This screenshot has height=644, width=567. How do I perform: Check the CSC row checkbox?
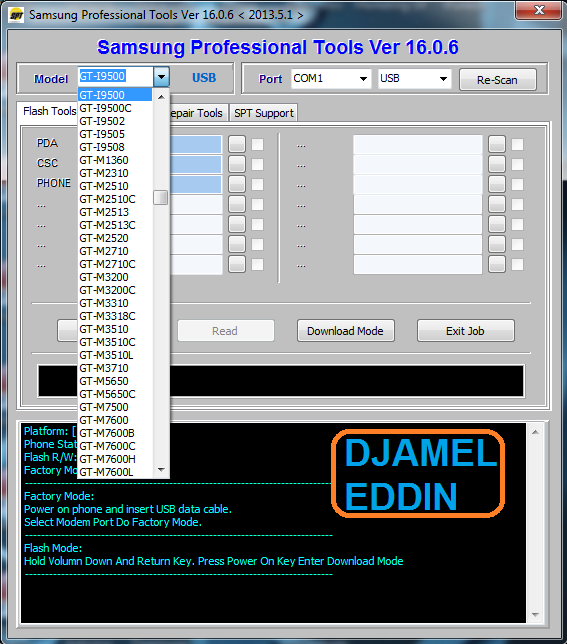257,164
